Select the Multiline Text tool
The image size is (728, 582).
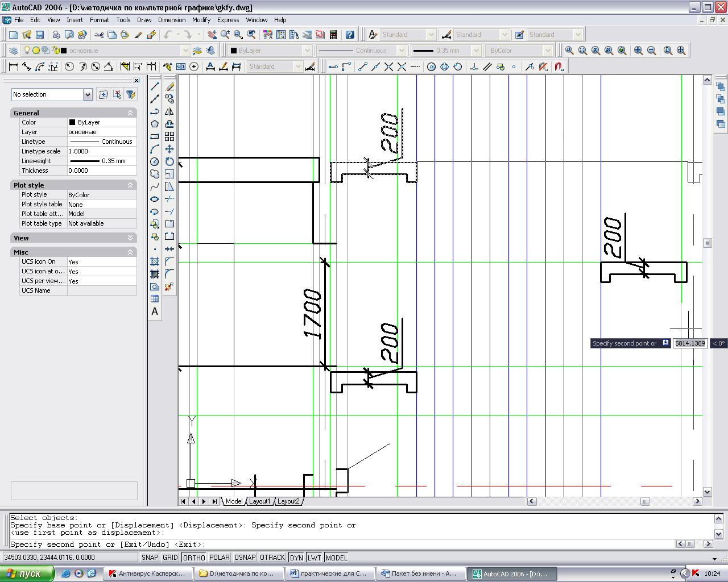coord(155,311)
